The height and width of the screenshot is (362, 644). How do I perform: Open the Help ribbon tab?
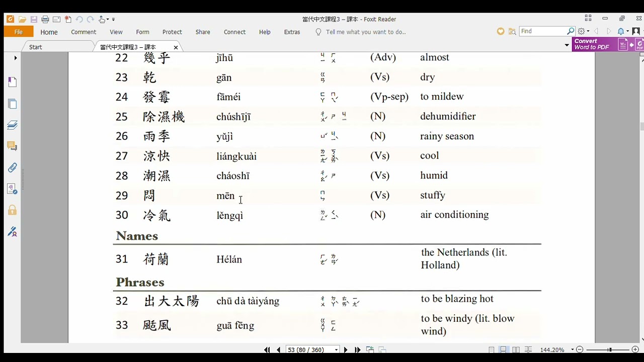(x=265, y=32)
